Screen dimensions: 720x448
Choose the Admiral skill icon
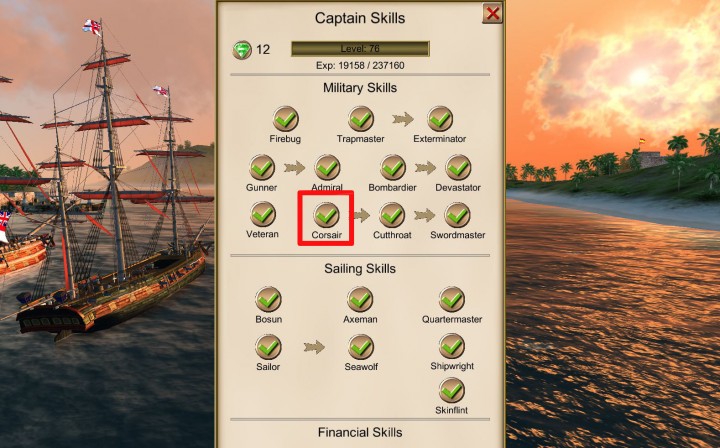click(x=327, y=168)
